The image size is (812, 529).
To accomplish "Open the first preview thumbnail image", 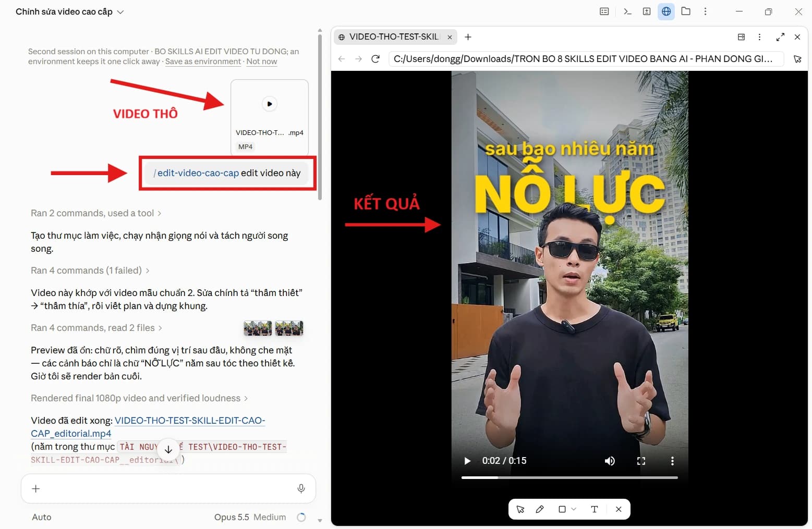I will (258, 328).
